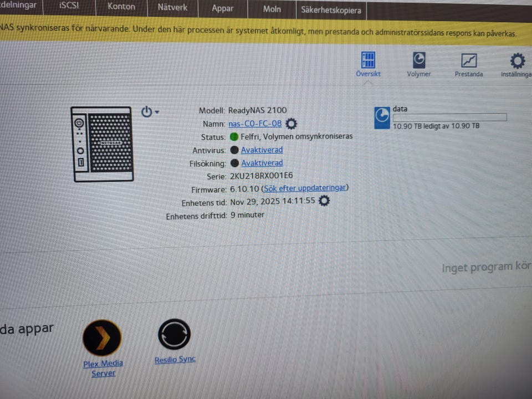
Task: Open the Volymer volumes icon
Action: (x=419, y=60)
